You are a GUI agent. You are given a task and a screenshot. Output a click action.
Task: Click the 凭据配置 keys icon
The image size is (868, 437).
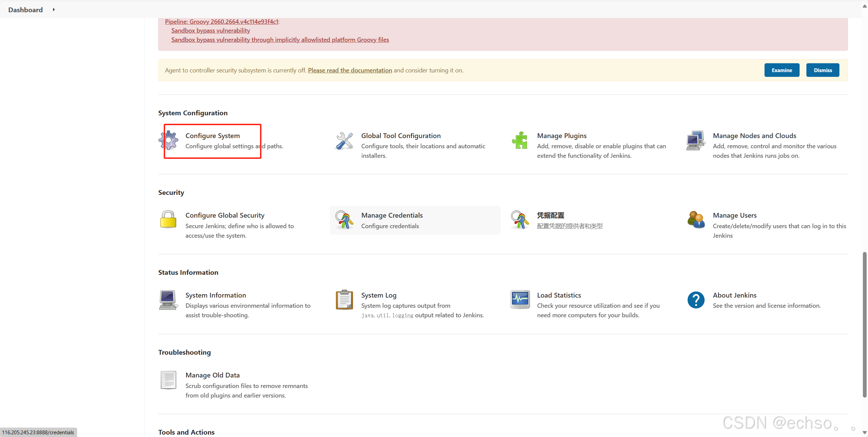tap(520, 220)
